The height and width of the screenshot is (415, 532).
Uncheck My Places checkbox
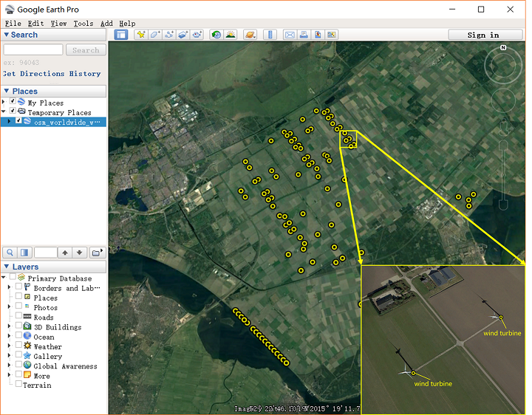coord(13,101)
